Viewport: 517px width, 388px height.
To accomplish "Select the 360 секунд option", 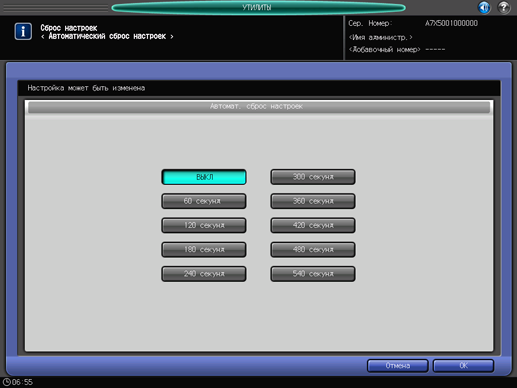I will pyautogui.click(x=313, y=201).
